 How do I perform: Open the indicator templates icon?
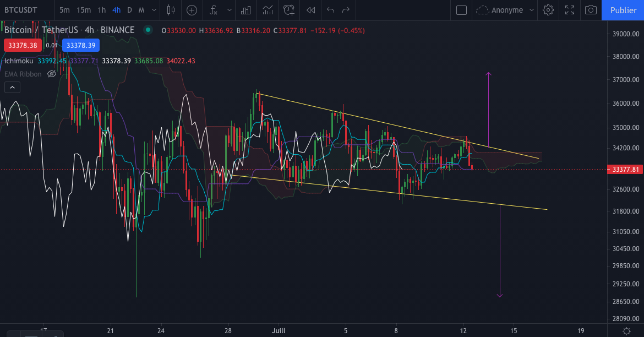268,10
